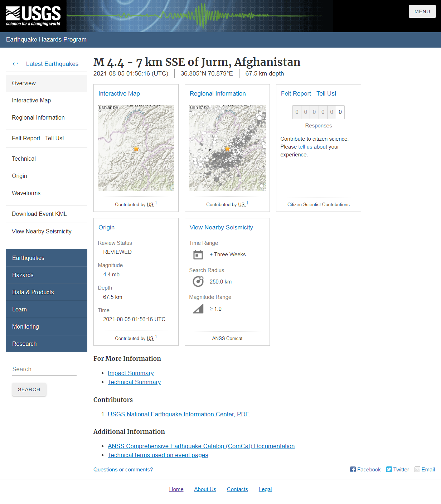Select Felt Report - Tell Us! sidebar item

tap(47, 138)
